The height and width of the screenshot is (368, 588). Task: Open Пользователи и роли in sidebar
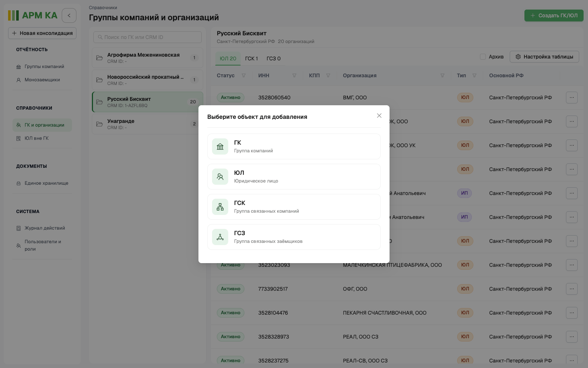pyautogui.click(x=42, y=245)
